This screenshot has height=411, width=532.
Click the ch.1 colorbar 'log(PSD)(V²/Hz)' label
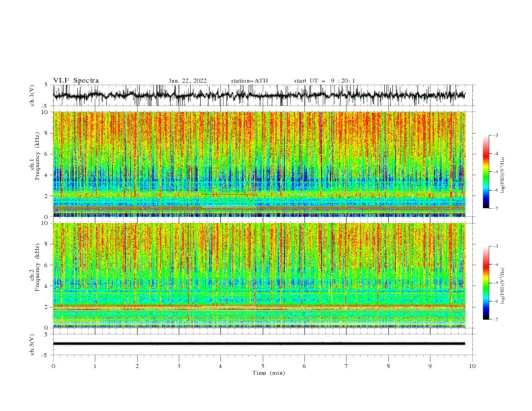click(x=502, y=175)
